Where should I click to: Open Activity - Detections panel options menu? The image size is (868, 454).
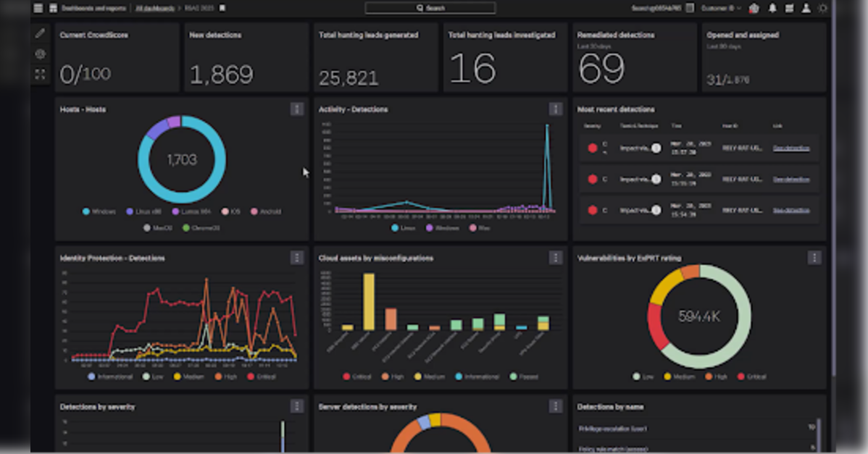coord(555,109)
